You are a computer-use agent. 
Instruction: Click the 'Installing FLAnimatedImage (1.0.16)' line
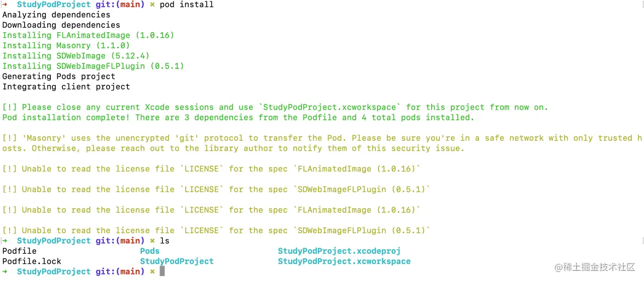[88, 35]
